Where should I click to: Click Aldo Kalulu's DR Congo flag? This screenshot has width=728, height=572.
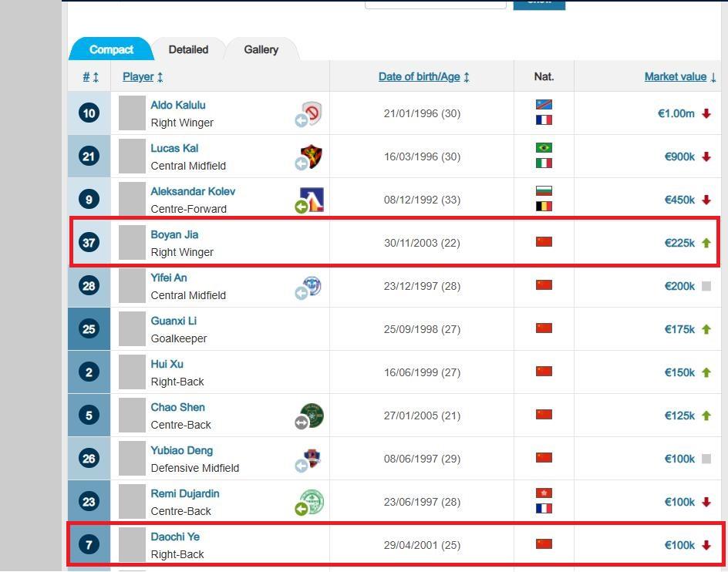(544, 105)
